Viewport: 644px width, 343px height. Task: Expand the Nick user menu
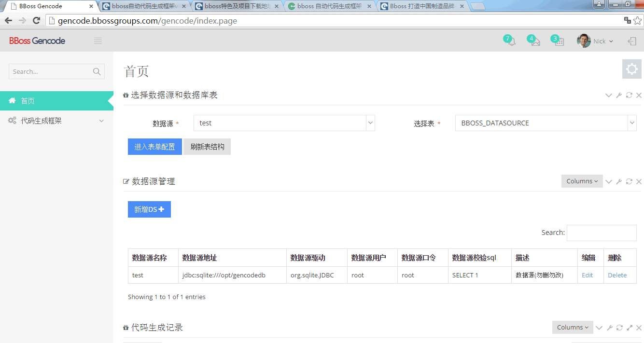point(595,41)
